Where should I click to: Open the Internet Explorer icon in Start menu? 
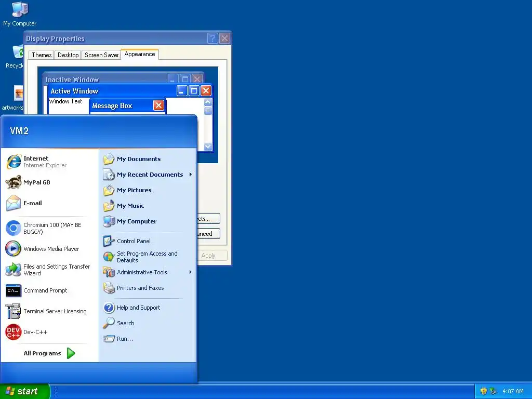[14, 162]
